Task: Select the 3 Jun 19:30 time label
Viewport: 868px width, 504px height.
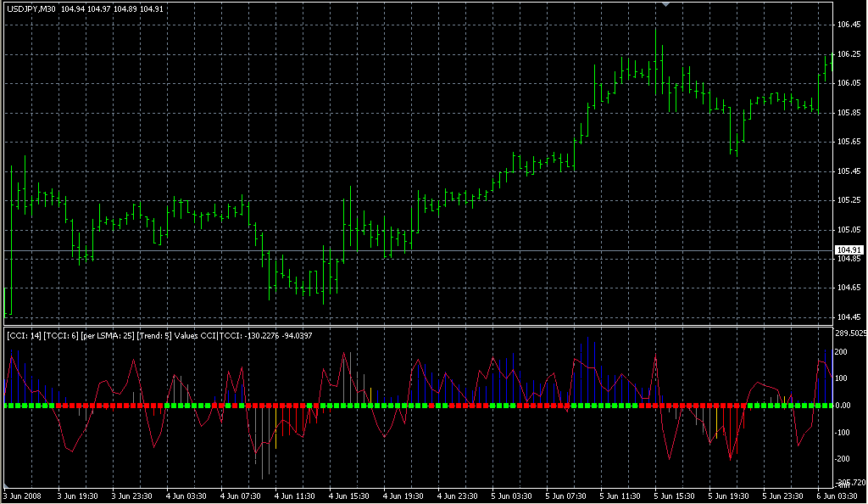Action: click(x=77, y=496)
